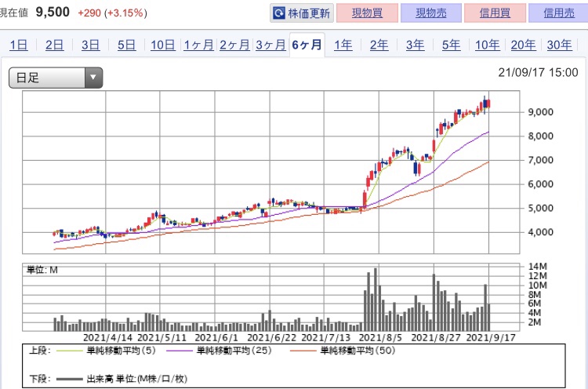Click the 7,000 price axis label
588x389 pixels.
coord(540,160)
